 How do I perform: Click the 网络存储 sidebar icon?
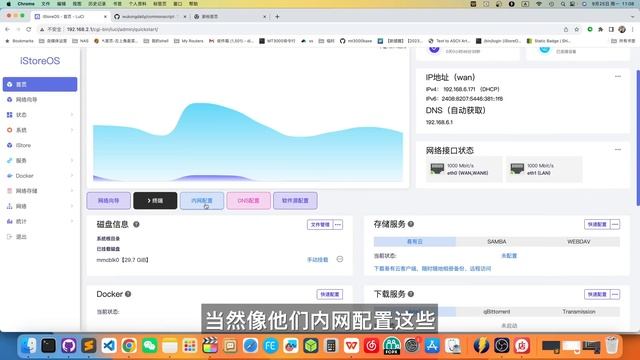coord(9,191)
